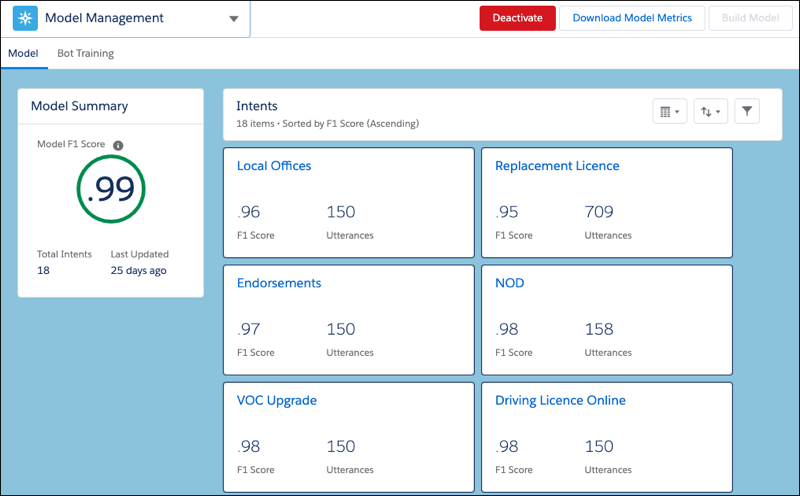This screenshot has width=800, height=496.
Task: Click the info icon beside Model F1 Score
Action: point(118,145)
